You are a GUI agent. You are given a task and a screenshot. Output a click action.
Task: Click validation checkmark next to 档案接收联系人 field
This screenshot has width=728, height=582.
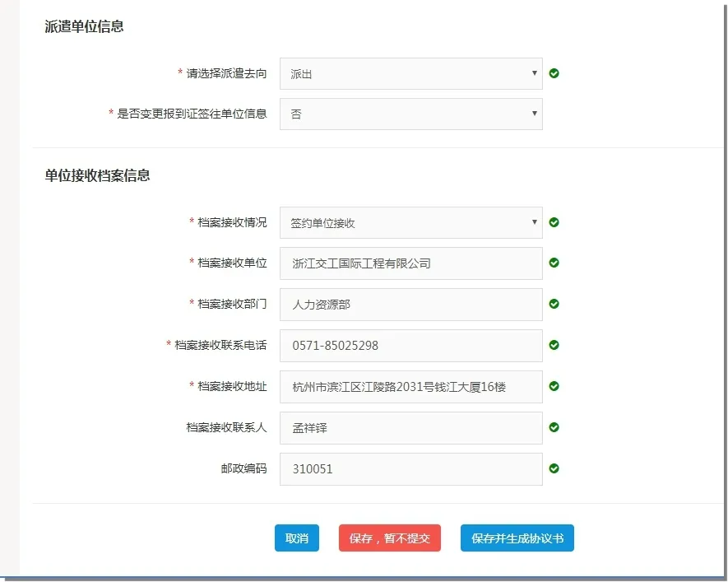554,427
